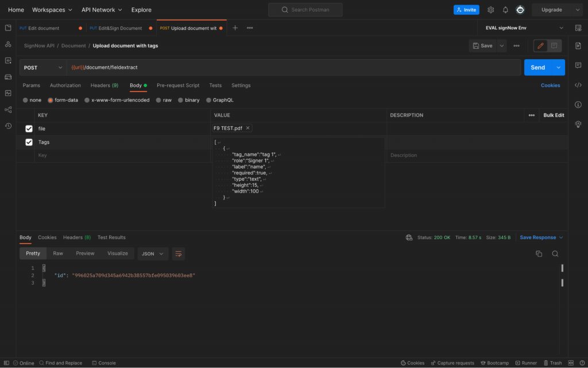Click the comments icon in right sidebar
Screen dimensions: 588x368
tap(578, 65)
